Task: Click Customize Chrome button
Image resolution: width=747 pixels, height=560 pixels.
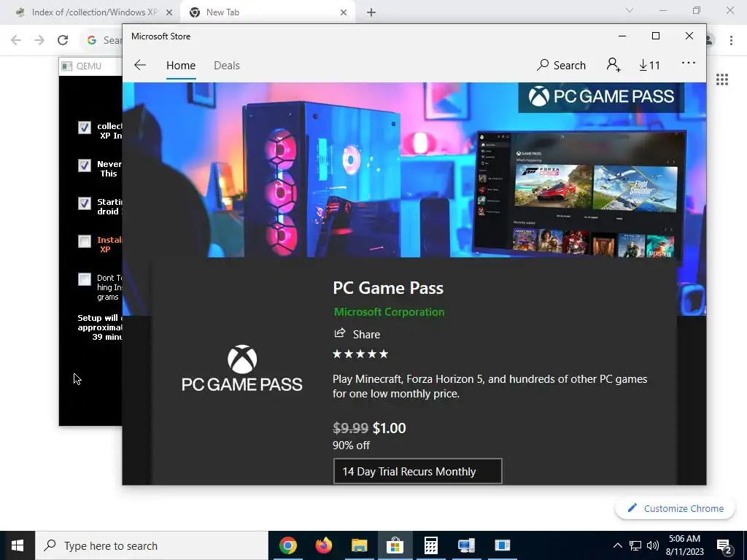Action: point(675,508)
